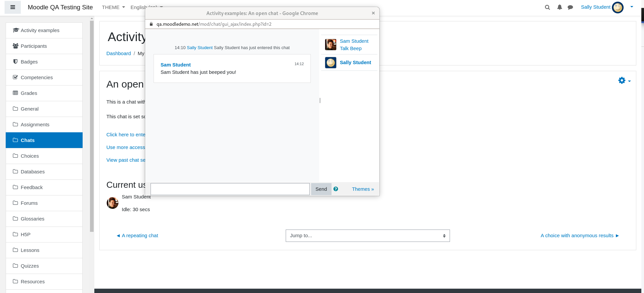Open the messages speech bubble icon
Image resolution: width=644 pixels, height=293 pixels.
(570, 7)
